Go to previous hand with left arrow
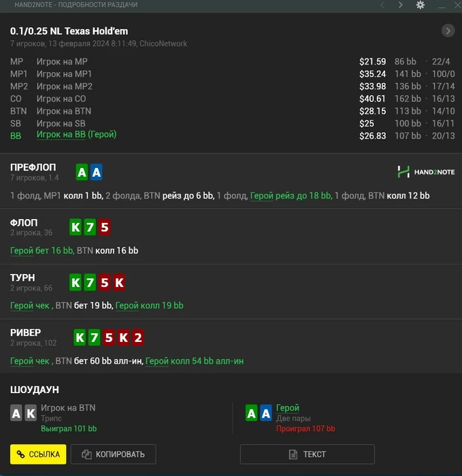Screen dimensions: 462x476 382,5
